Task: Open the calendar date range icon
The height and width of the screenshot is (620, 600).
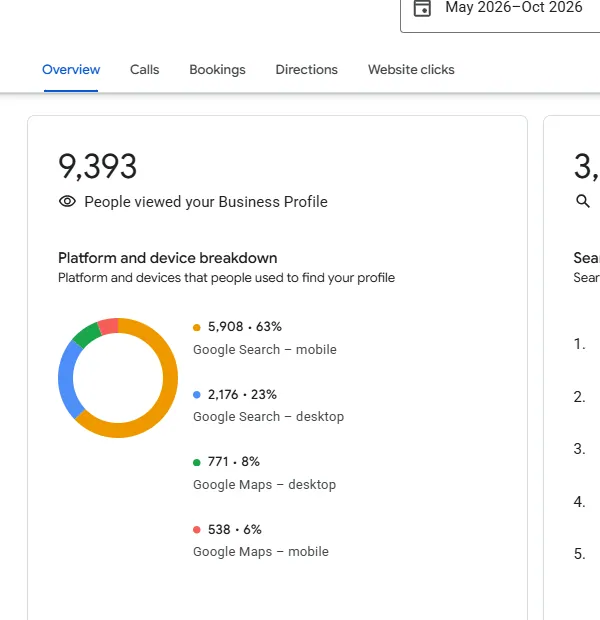Action: tap(422, 8)
